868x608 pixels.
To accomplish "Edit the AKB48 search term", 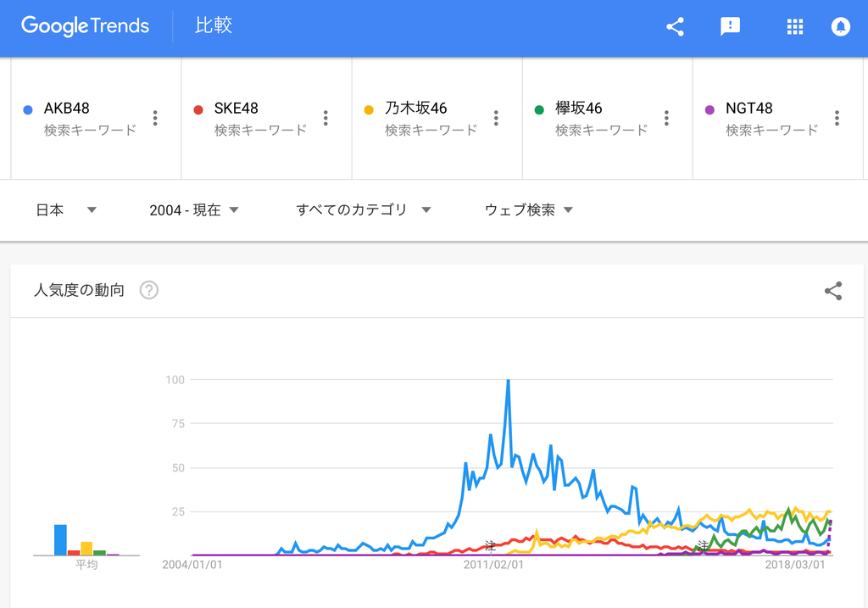I will click(66, 108).
